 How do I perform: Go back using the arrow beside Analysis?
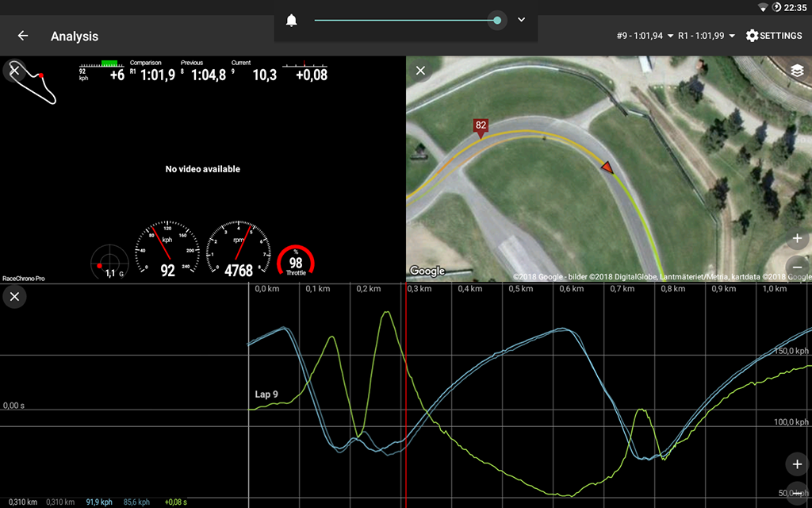[23, 36]
